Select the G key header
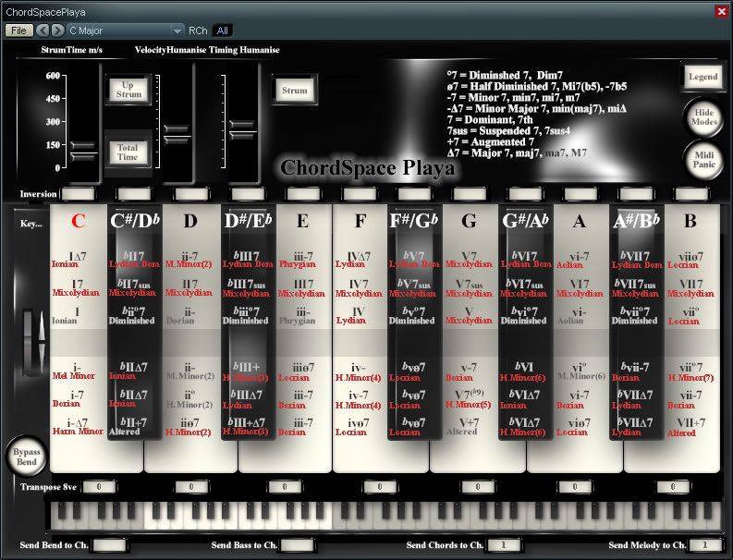Image resolution: width=733 pixels, height=560 pixels. coord(469,221)
